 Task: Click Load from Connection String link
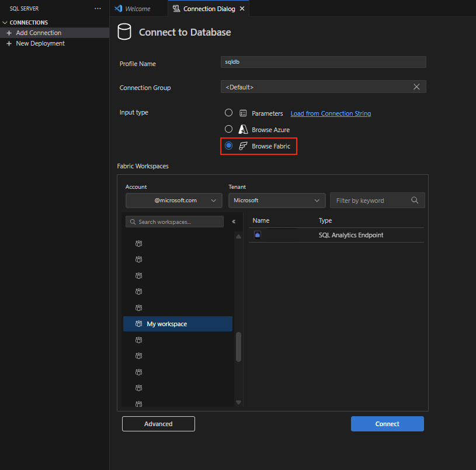[331, 113]
